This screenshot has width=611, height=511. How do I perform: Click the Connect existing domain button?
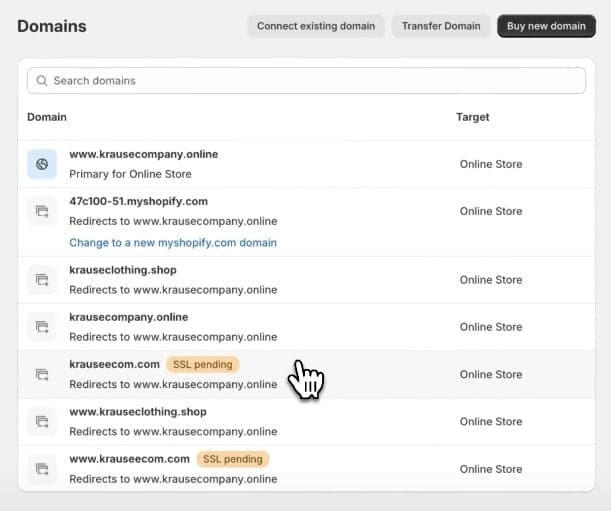point(316,26)
